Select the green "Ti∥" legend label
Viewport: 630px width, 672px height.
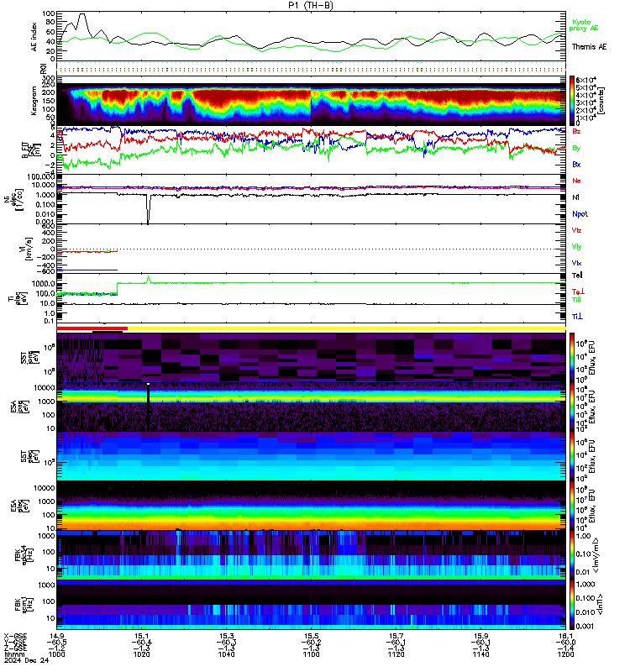(576, 300)
